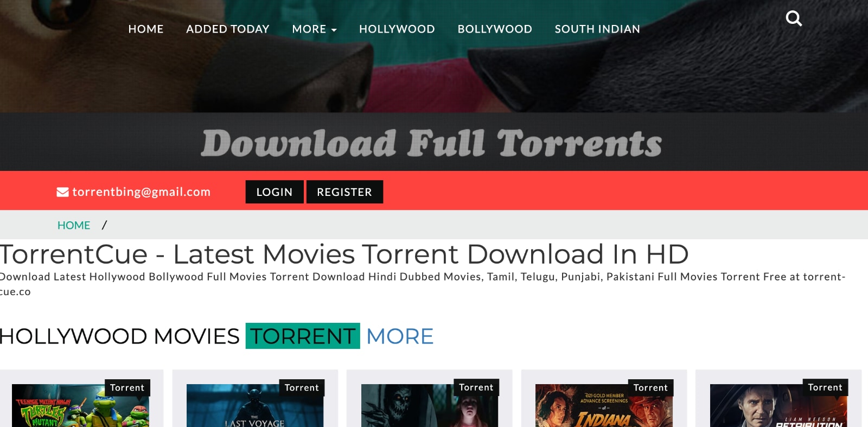Select the HOLLYWOOD navigation item

click(397, 29)
